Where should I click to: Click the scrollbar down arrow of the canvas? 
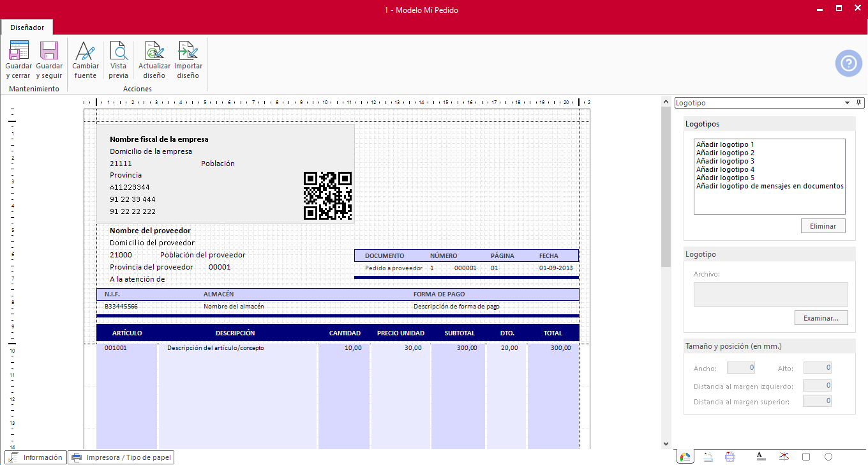click(666, 444)
